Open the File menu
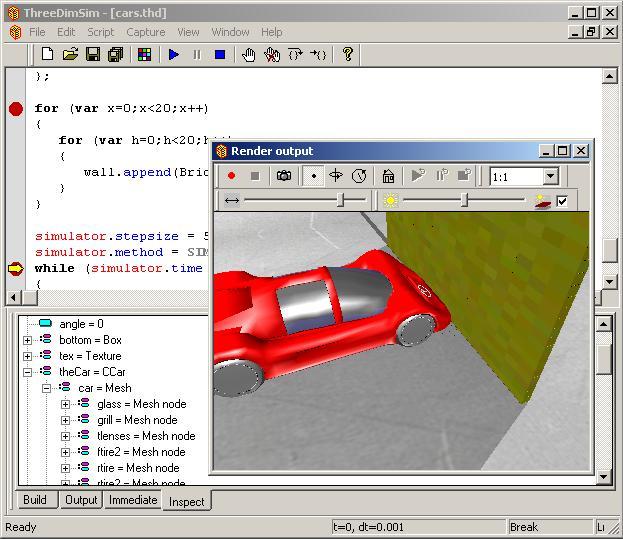The height and width of the screenshot is (539, 623). [x=37, y=32]
